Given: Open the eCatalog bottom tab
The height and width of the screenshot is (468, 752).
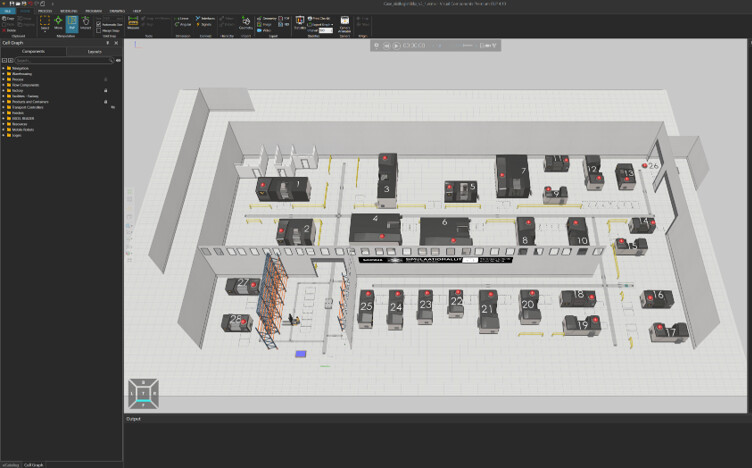Looking at the screenshot, I should pos(11,465).
